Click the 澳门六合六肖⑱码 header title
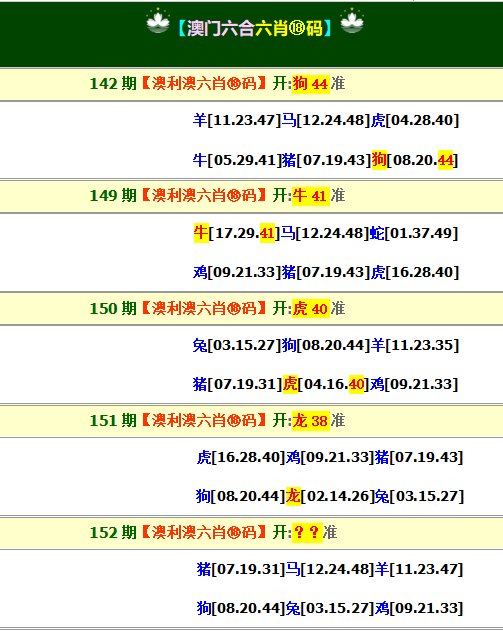 coord(255,29)
